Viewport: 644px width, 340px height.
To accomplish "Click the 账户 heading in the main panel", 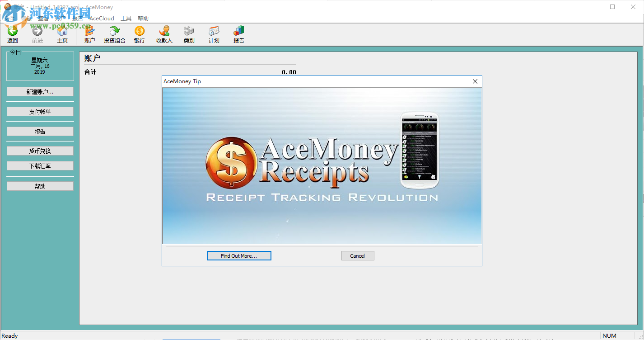I will [92, 58].
